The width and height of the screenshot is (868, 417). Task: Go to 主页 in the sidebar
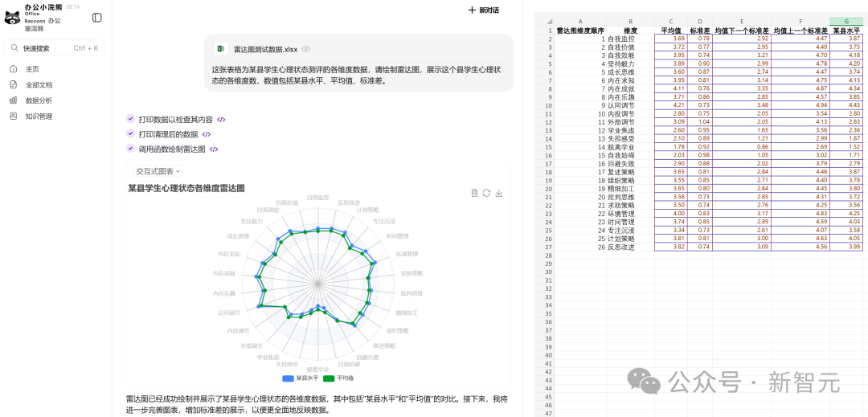(32, 69)
